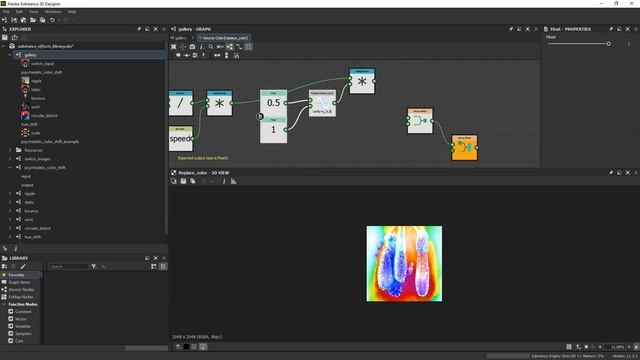Screen dimensions: 640x360
Task: Open the Tools menu
Action: pos(33,12)
